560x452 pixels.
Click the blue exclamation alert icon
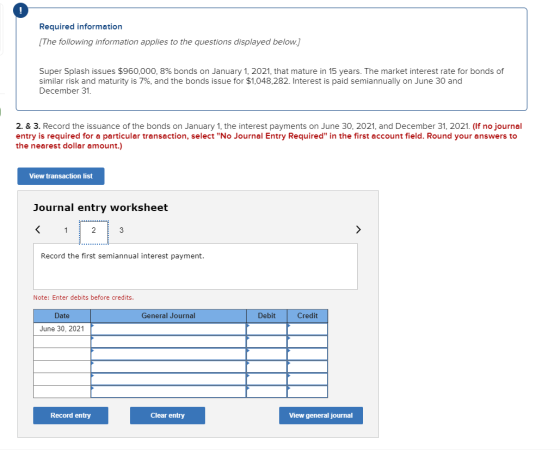click(x=20, y=10)
